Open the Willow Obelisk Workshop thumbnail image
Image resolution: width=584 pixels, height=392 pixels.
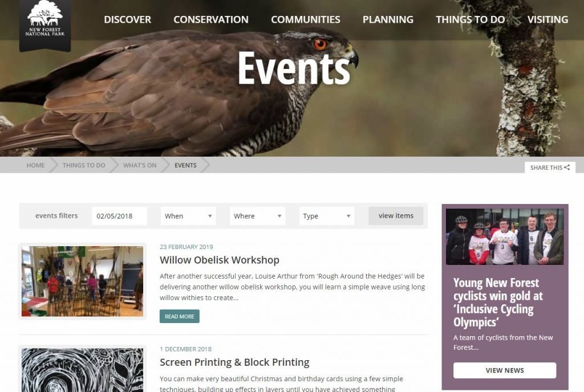coord(82,281)
